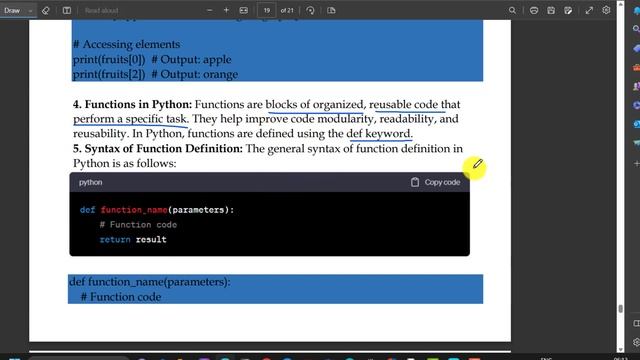Viewport: 640px width, 360px height.
Task: Click the scrollbar up arrow
Action: pos(621,4)
